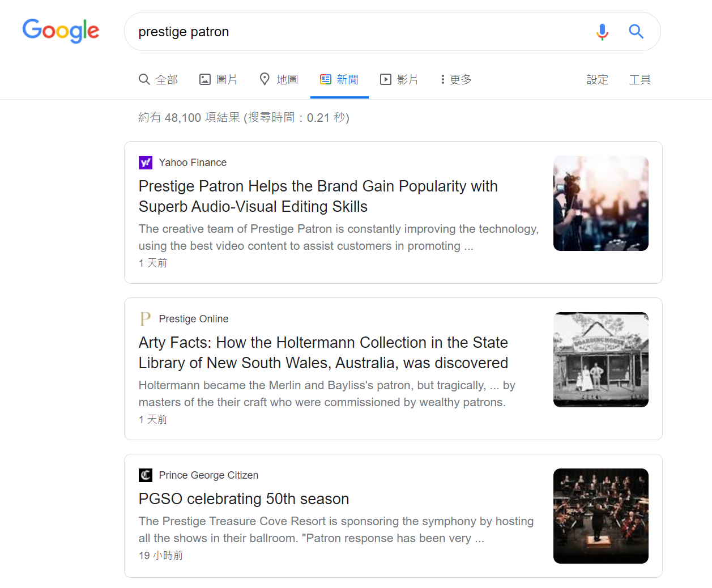The width and height of the screenshot is (712, 588).
Task: Open the Holtermann Collection article link
Action: pyautogui.click(x=323, y=352)
